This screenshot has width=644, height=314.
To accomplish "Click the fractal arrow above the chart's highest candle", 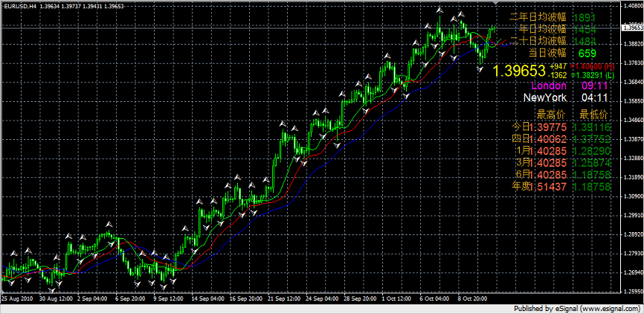I will point(439,10).
